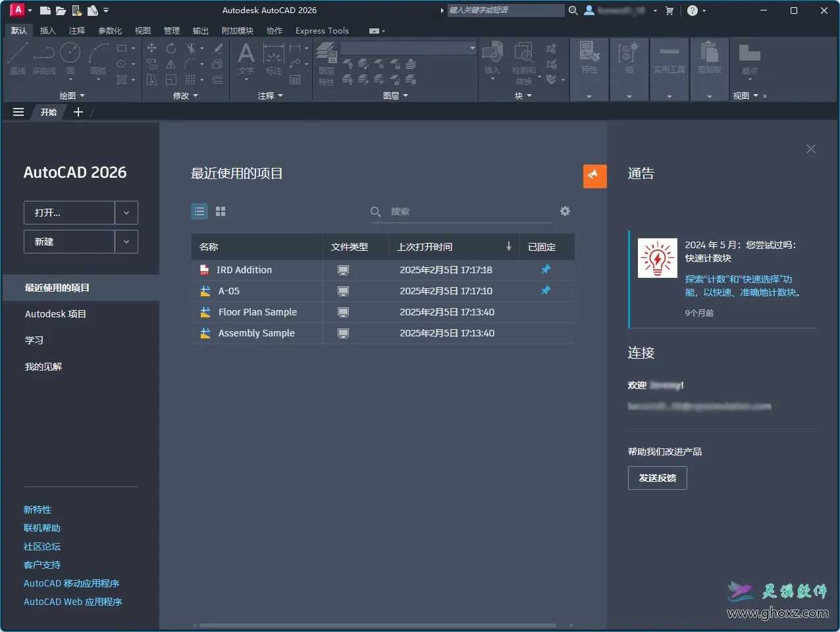This screenshot has width=840, height=632.
Task: Open the 协作 ribbon tab
Action: 275,31
